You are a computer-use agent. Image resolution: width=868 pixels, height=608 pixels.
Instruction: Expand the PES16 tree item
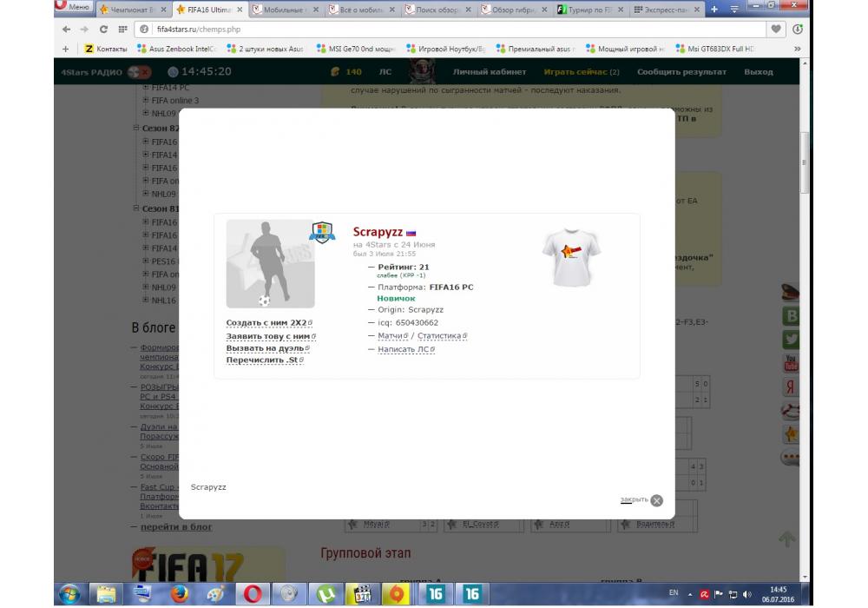pos(146,261)
